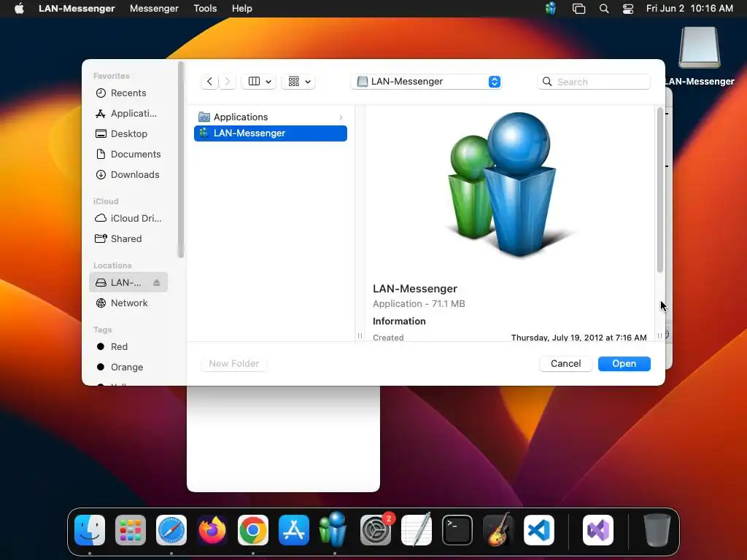Click the LAN-Messenger menu bar status icon
The height and width of the screenshot is (560, 747).
coord(551,9)
